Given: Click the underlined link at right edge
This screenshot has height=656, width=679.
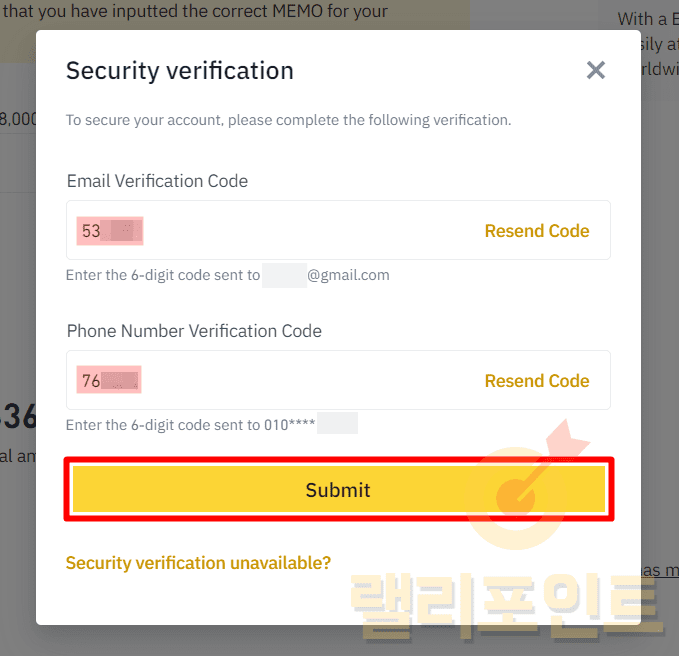Looking at the screenshot, I should pos(660,570).
